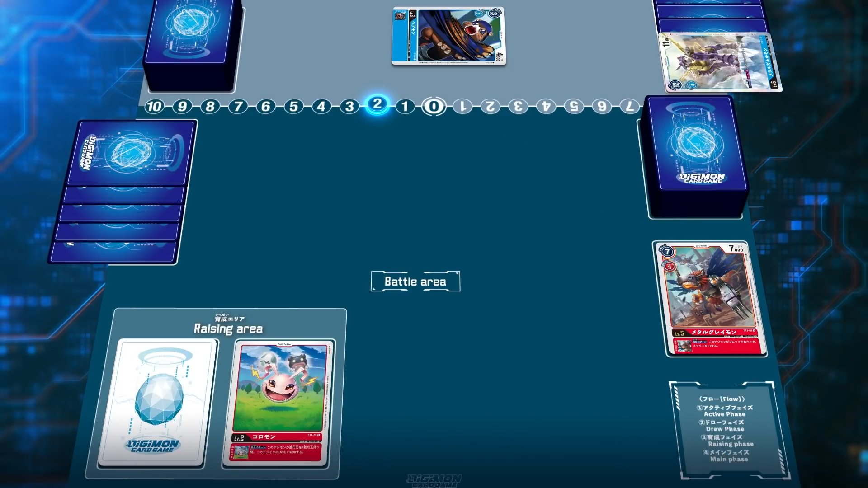Click the white Digi-Egg deck card
868x488 pixels.
pyautogui.click(x=158, y=403)
